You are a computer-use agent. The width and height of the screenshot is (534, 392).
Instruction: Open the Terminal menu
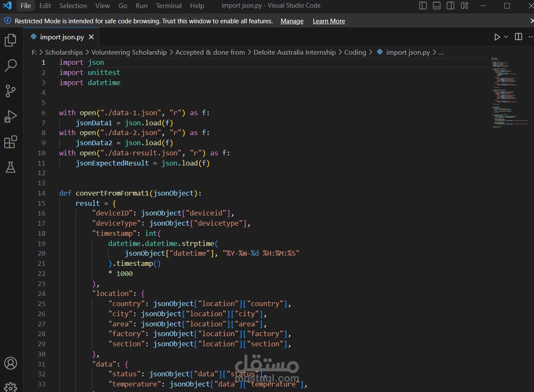[x=169, y=6]
